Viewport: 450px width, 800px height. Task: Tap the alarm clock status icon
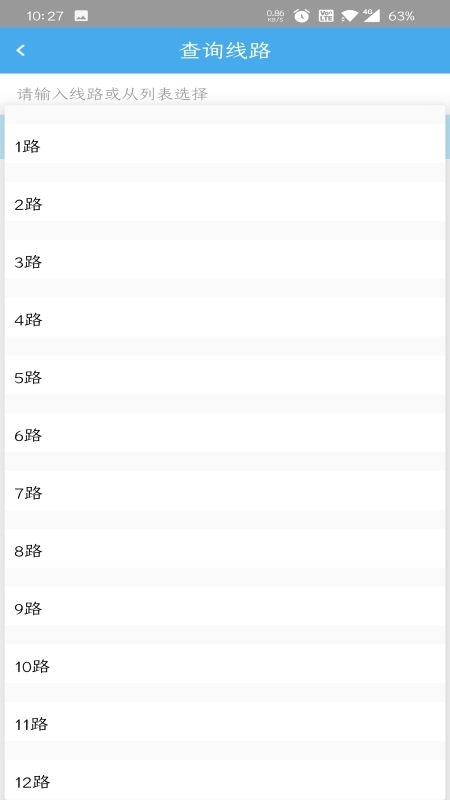[x=301, y=16]
